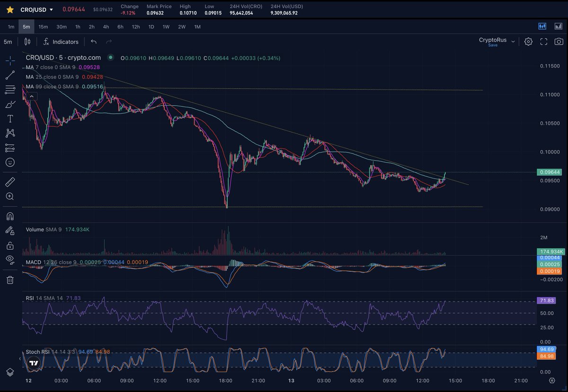
Task: Open time axis settings gear at bottom right
Action: pos(552,380)
